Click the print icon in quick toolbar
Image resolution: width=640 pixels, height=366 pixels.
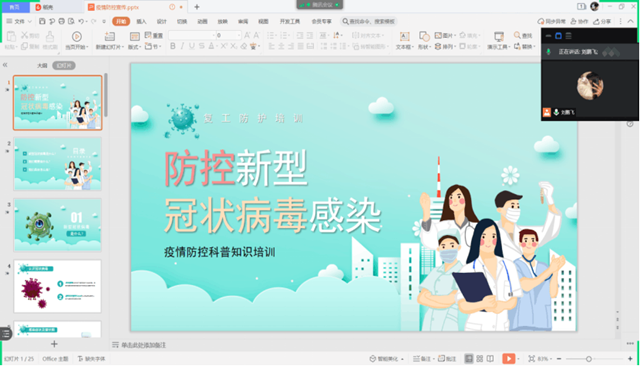pyautogui.click(x=62, y=21)
